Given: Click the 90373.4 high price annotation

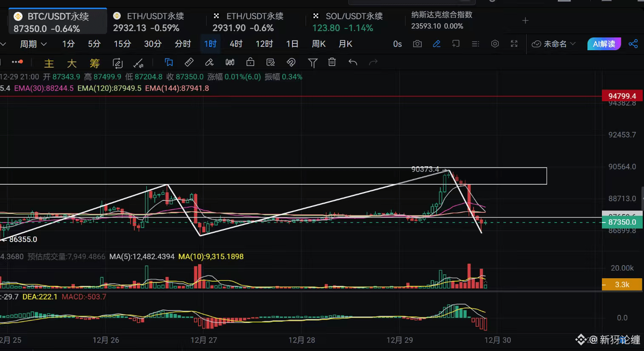Looking at the screenshot, I should 425,169.
